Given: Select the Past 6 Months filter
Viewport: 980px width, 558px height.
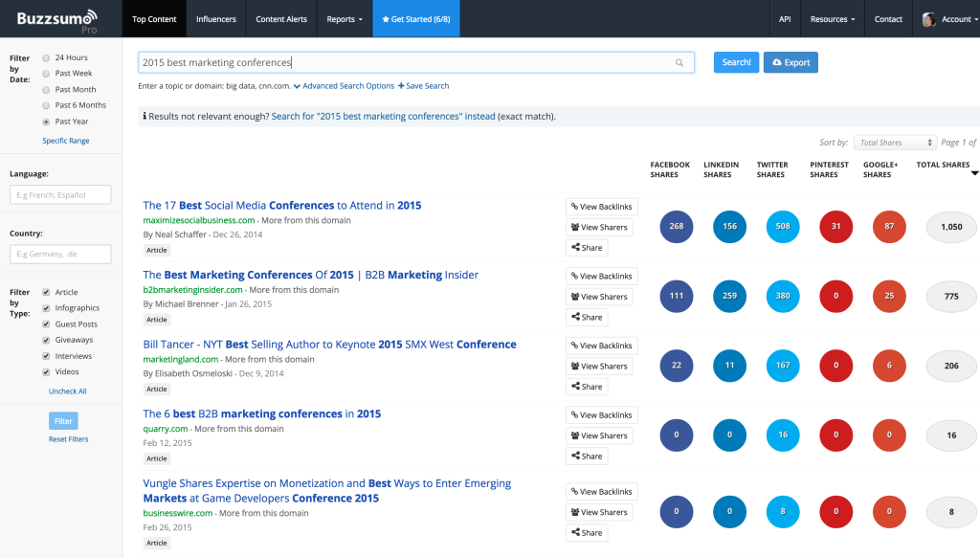Looking at the screenshot, I should [46, 105].
